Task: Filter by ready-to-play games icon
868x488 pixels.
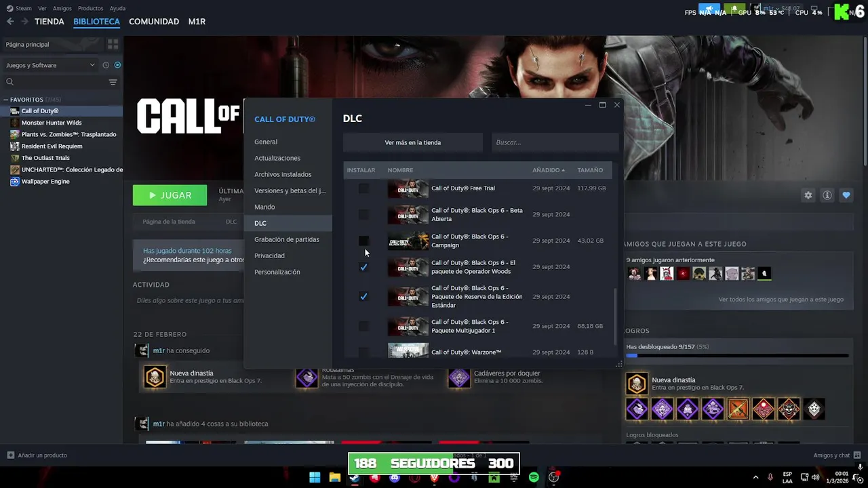Action: pyautogui.click(x=117, y=65)
